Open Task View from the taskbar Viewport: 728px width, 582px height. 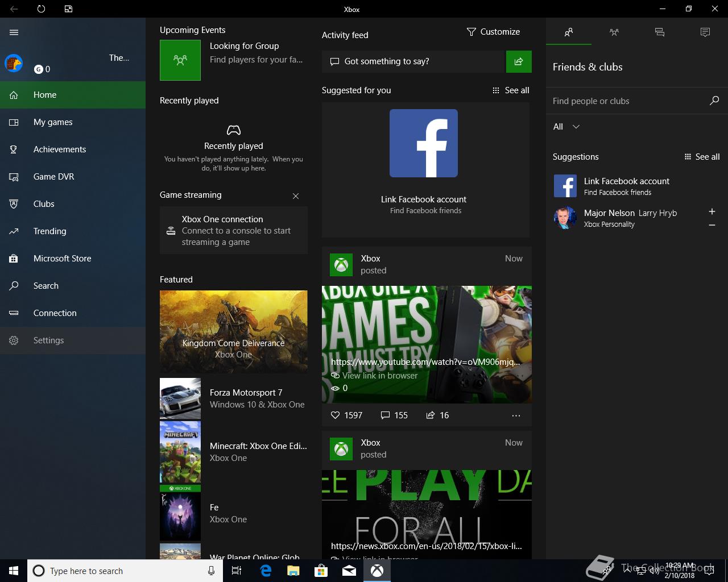coord(237,571)
